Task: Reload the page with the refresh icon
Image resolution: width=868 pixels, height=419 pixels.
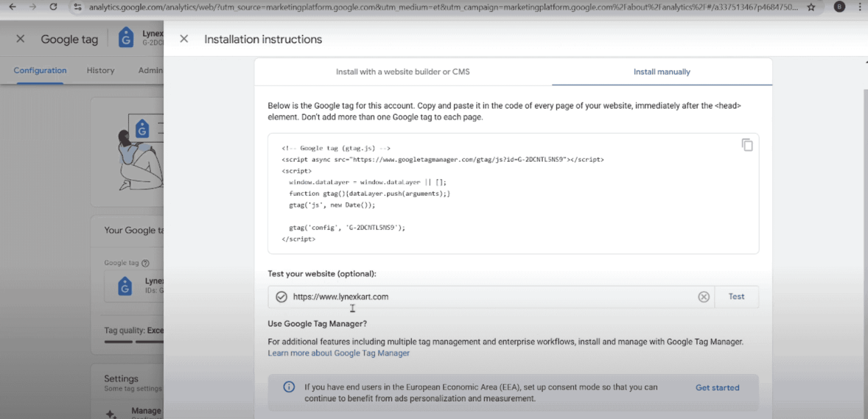Action: tap(53, 7)
